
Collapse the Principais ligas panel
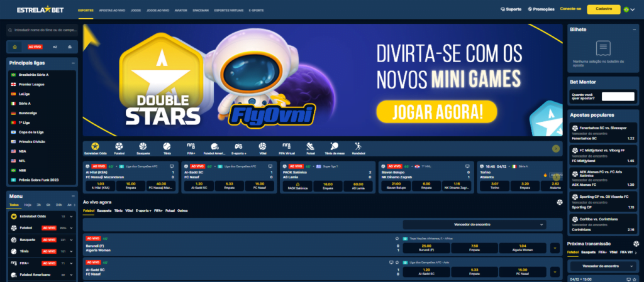[x=73, y=63]
